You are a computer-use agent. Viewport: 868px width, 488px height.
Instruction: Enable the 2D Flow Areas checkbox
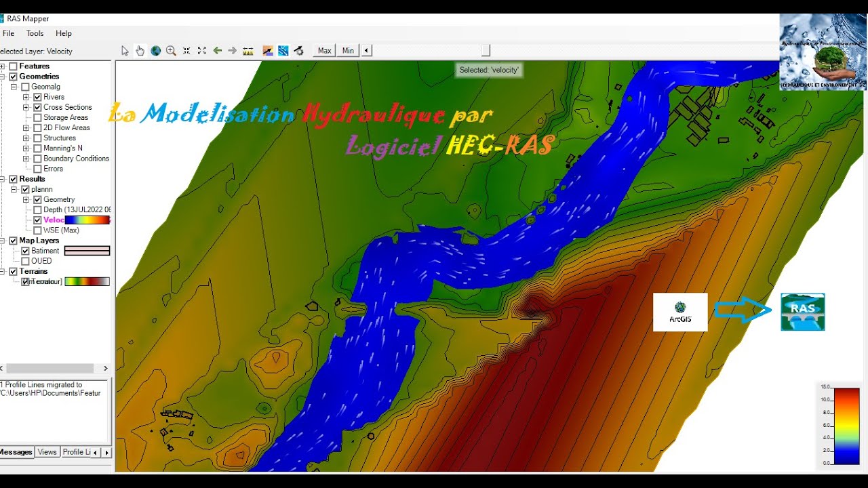point(37,127)
